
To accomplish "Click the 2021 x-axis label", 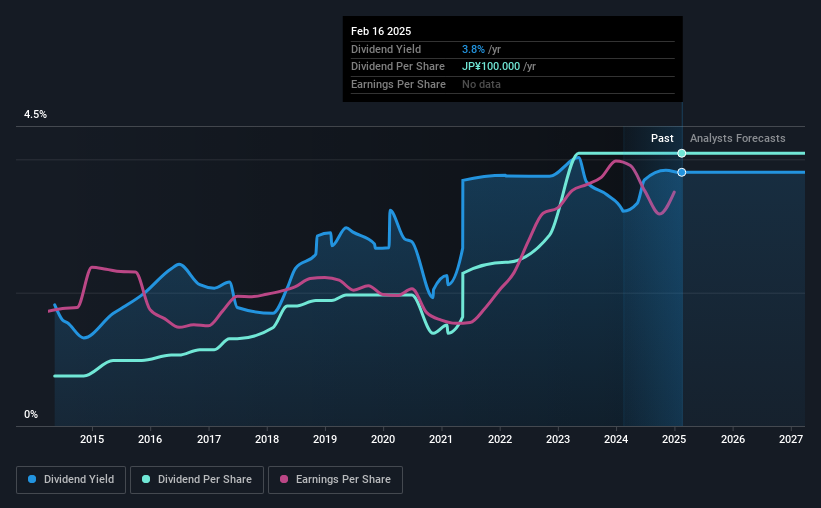I will (x=441, y=439).
